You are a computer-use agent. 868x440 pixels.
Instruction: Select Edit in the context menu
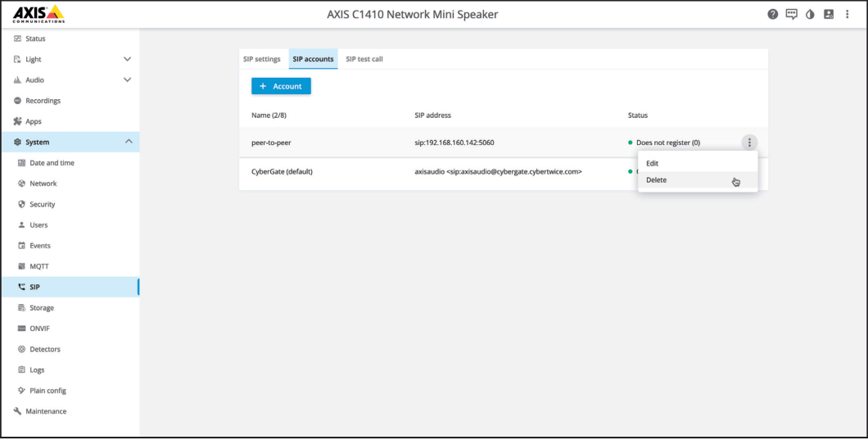point(653,164)
